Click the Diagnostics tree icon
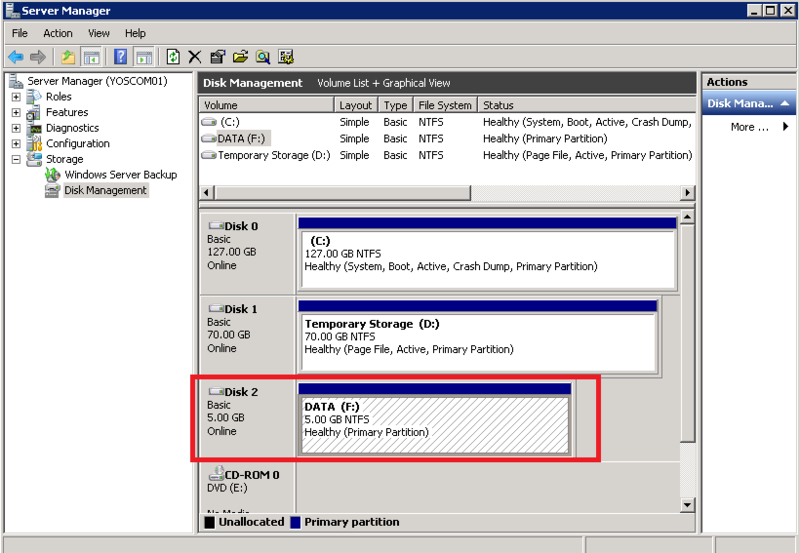Viewport: 800px width, 553px height. click(x=35, y=128)
